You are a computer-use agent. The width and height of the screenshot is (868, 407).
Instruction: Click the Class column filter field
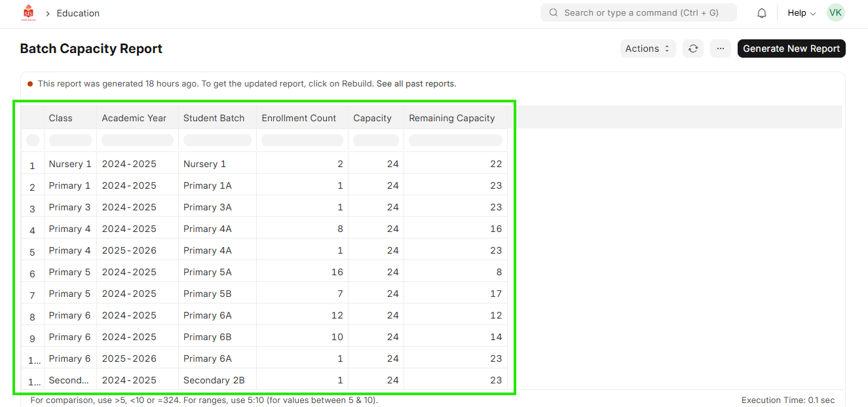click(x=70, y=140)
